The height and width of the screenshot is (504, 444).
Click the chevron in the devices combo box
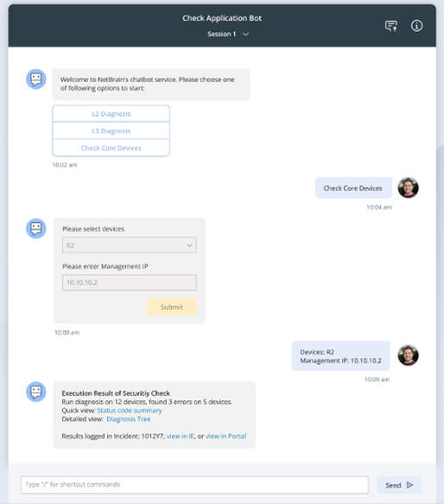189,246
